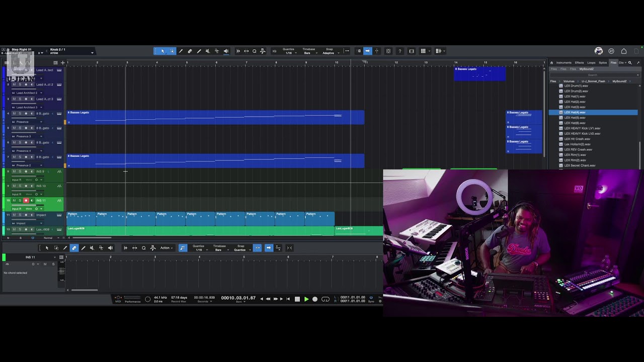Viewport: 644px width, 362px height.
Task: Toggle the top toolbar Autoscroll button
Action: click(367, 51)
